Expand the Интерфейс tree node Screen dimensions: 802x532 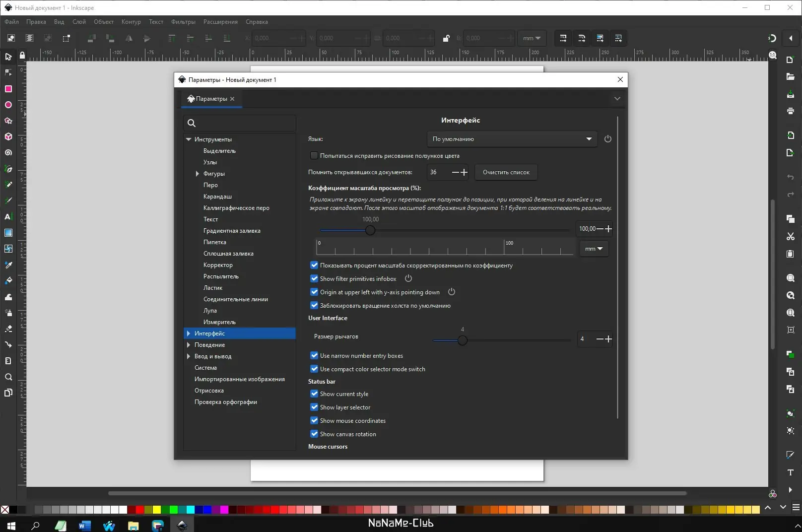pos(189,333)
